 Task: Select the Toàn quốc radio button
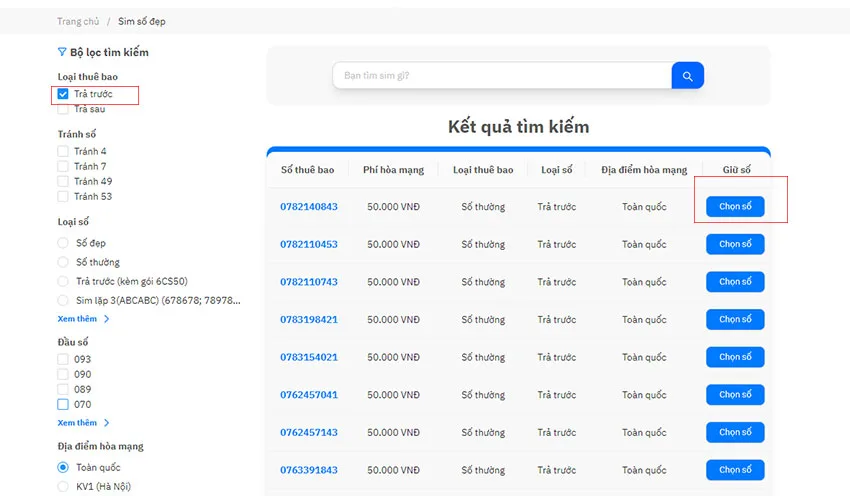(x=63, y=467)
